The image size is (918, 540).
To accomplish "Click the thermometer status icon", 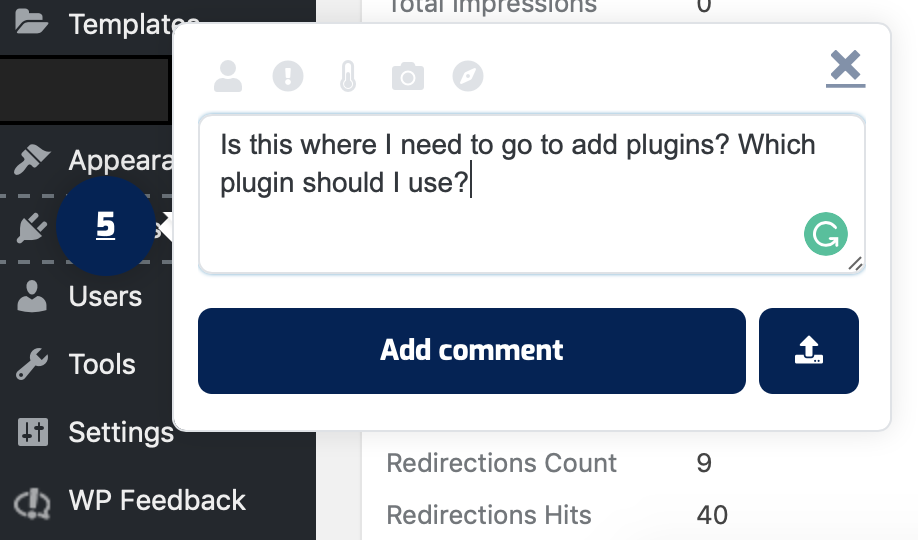I will [348, 76].
